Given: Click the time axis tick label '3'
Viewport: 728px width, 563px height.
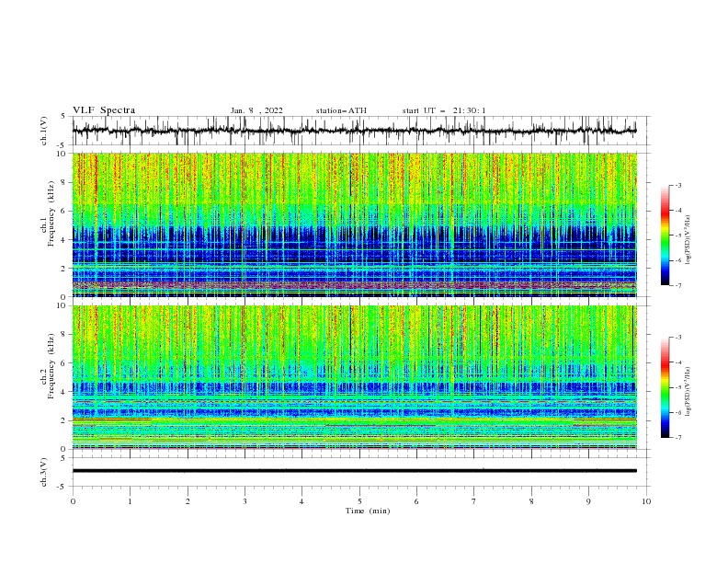Looking at the screenshot, I should (245, 501).
